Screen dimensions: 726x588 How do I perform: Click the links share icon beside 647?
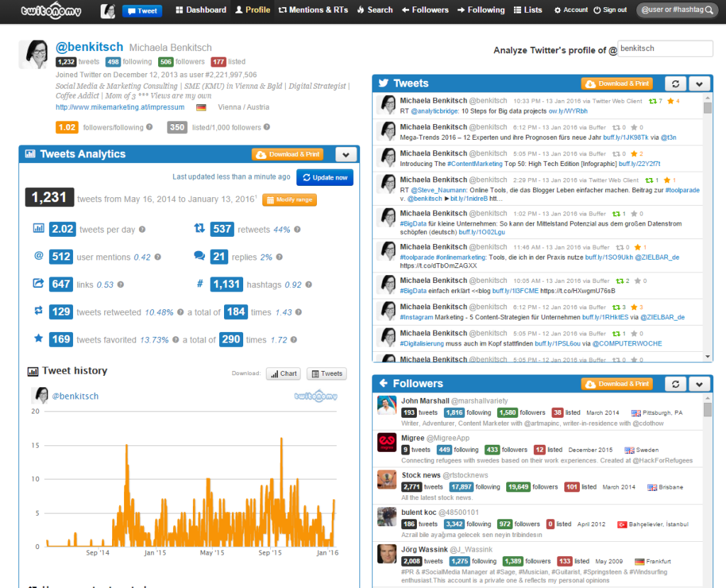pyautogui.click(x=38, y=283)
